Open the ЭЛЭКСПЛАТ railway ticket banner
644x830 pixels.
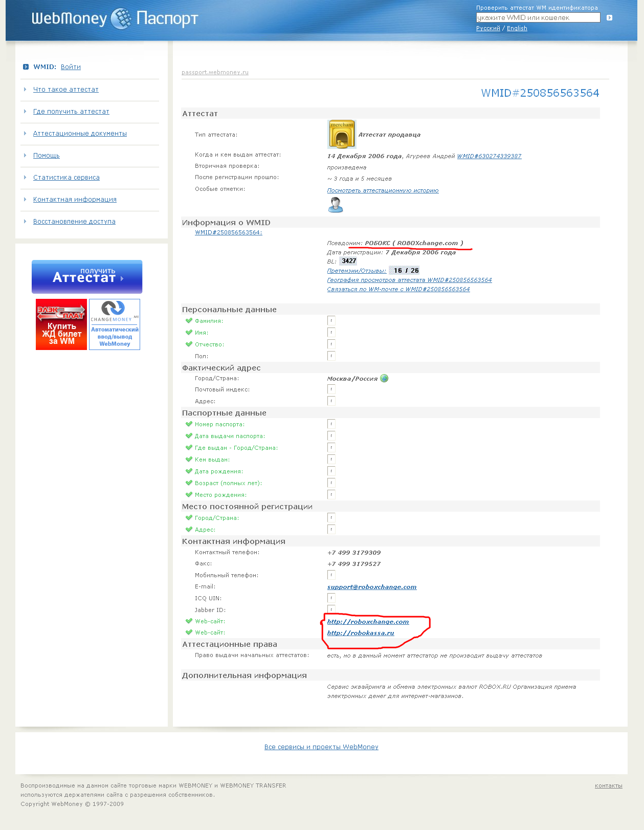point(61,324)
